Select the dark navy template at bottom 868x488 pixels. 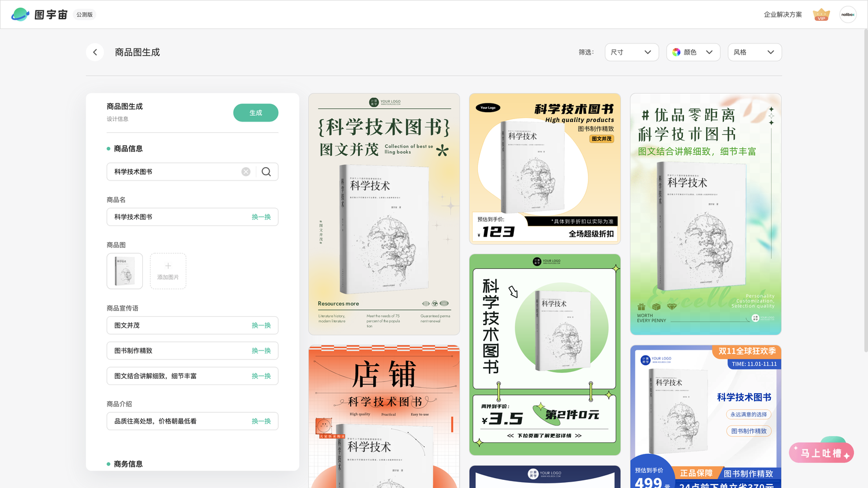(545, 477)
